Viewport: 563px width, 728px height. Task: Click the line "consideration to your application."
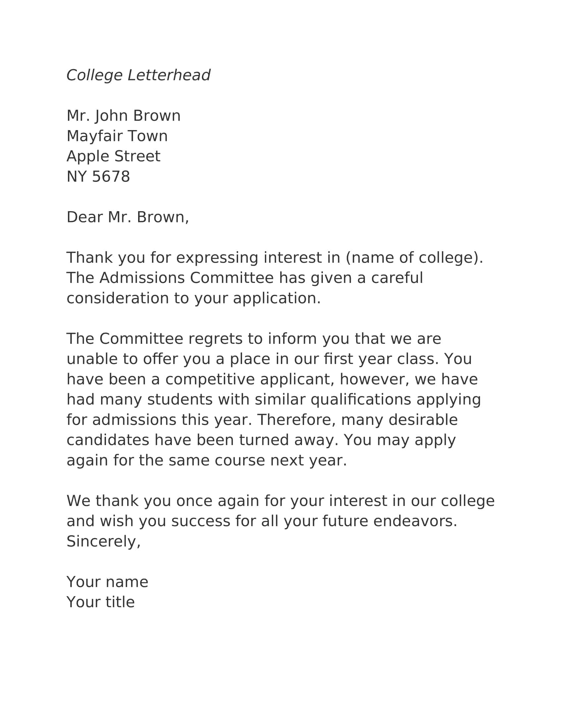[193, 298]
